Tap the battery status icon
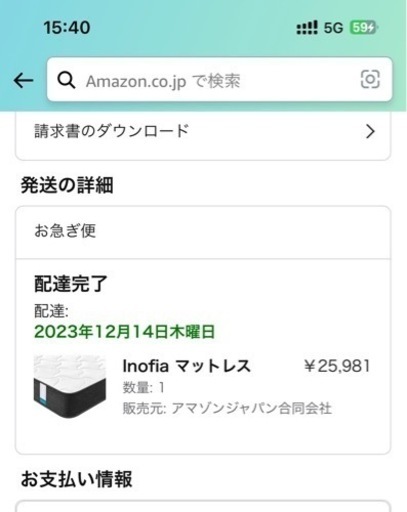 pos(364,28)
